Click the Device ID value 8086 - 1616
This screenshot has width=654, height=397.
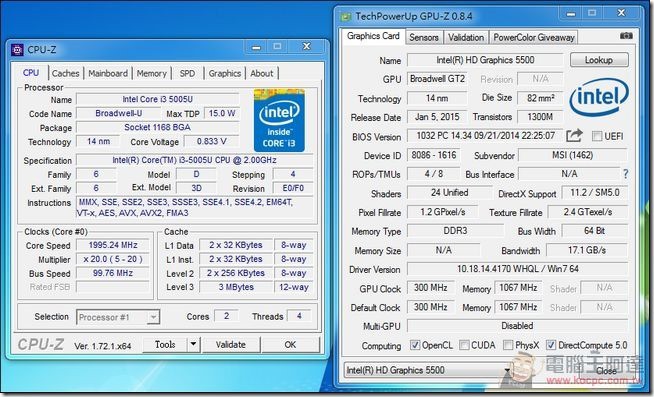pos(433,155)
